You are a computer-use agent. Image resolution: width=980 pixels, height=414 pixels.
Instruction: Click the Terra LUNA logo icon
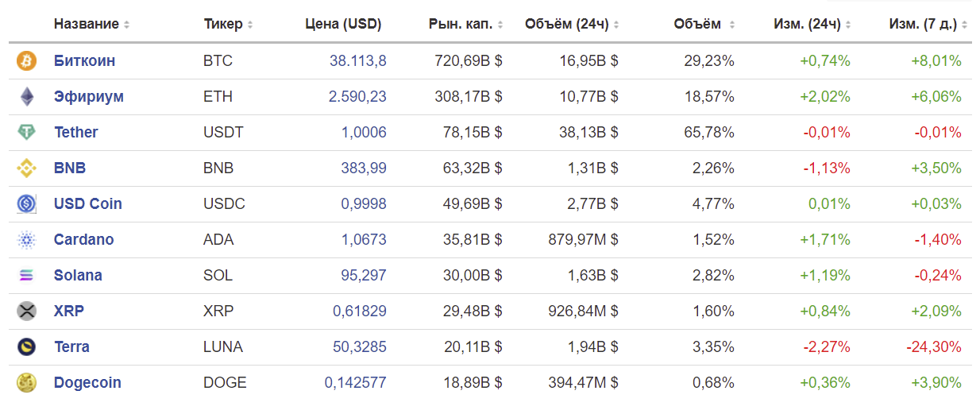click(27, 346)
